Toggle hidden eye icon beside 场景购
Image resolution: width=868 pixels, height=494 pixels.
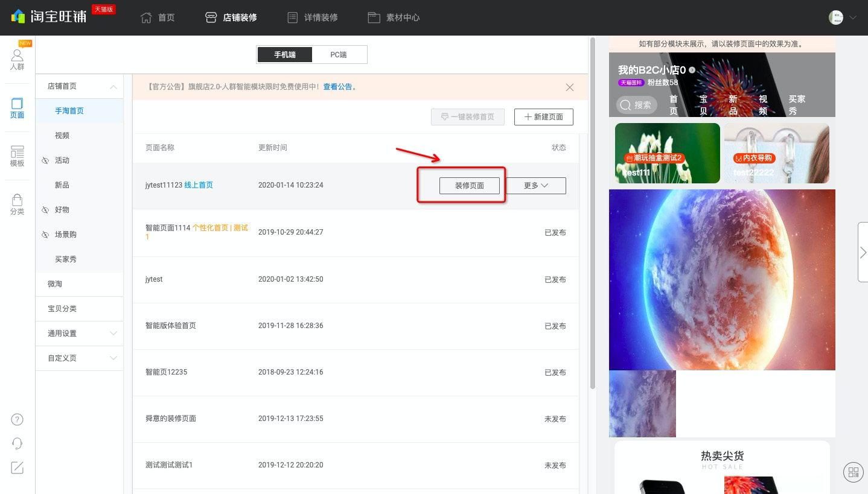tap(45, 235)
